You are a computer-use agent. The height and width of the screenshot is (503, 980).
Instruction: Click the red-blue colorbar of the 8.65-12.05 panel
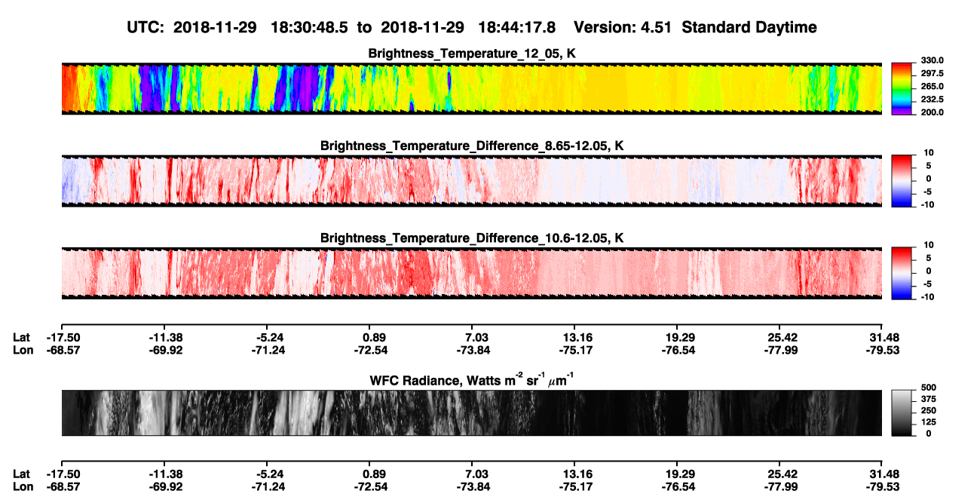tap(902, 181)
